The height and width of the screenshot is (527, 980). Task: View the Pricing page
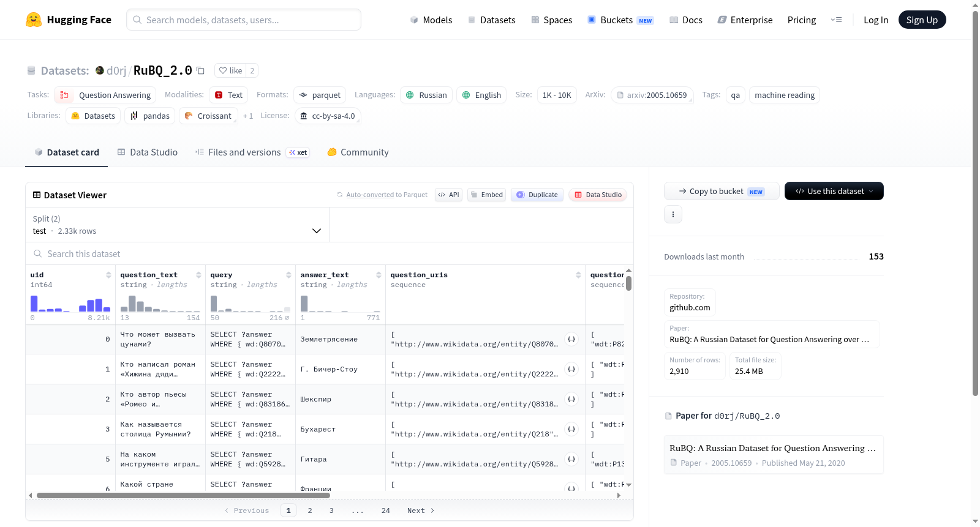802,20
